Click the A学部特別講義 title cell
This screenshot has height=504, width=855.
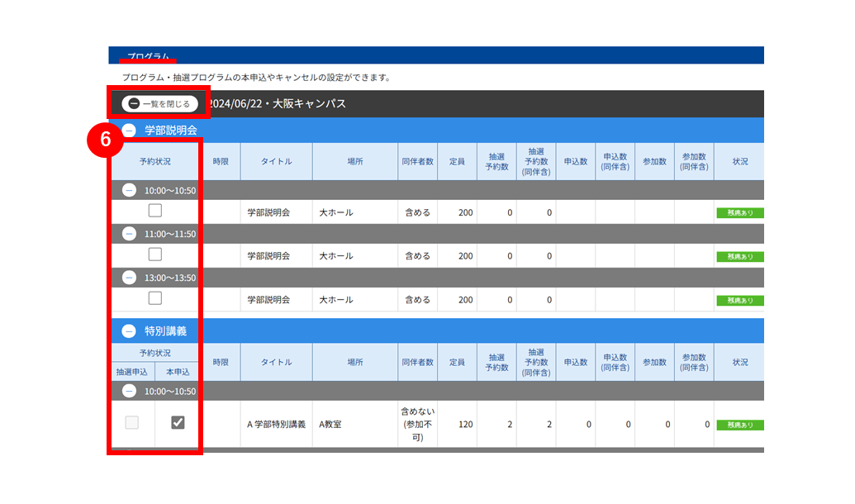277,425
